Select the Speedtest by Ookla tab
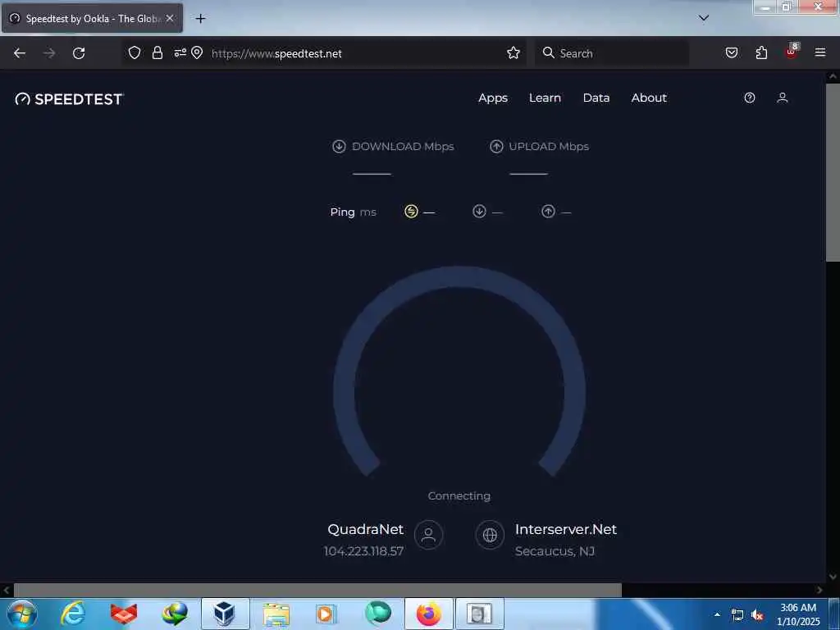Viewport: 840px width, 630px height. click(92, 18)
